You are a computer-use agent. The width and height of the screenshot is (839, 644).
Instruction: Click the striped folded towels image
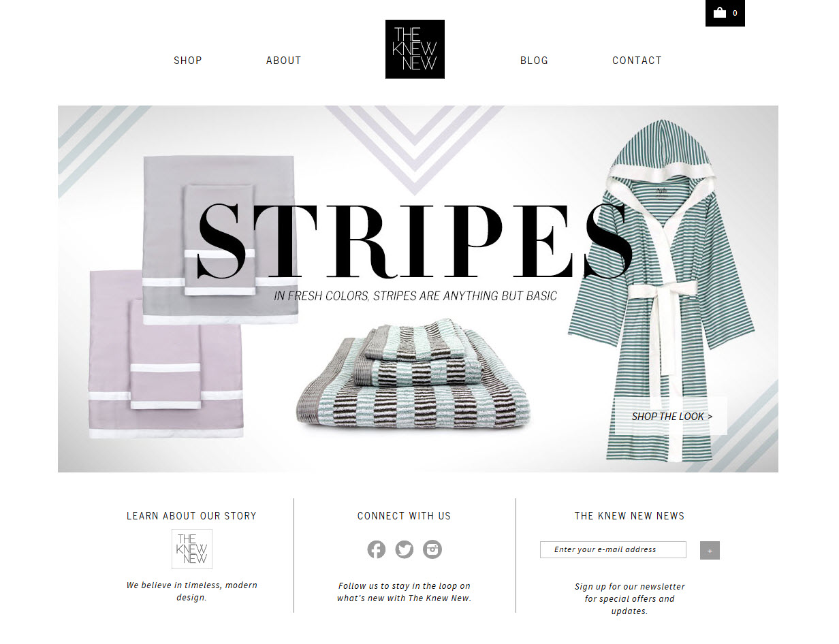point(413,375)
